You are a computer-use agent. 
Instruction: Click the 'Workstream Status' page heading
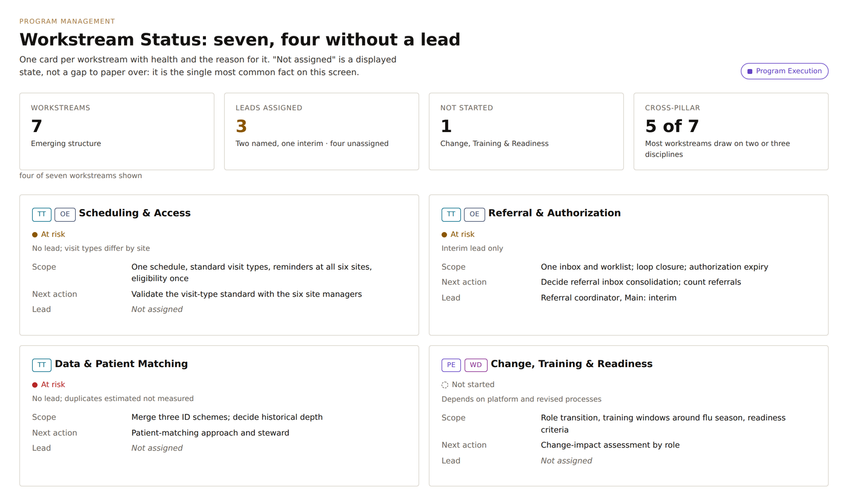pyautogui.click(x=240, y=39)
